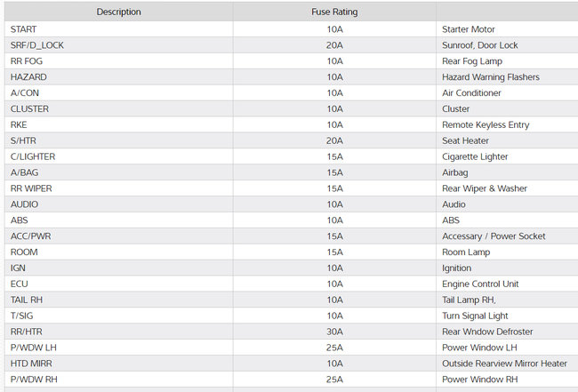Viewport: 578px width, 392px height.
Task: Select the Air Conditioner text
Action: pyautogui.click(x=471, y=93)
